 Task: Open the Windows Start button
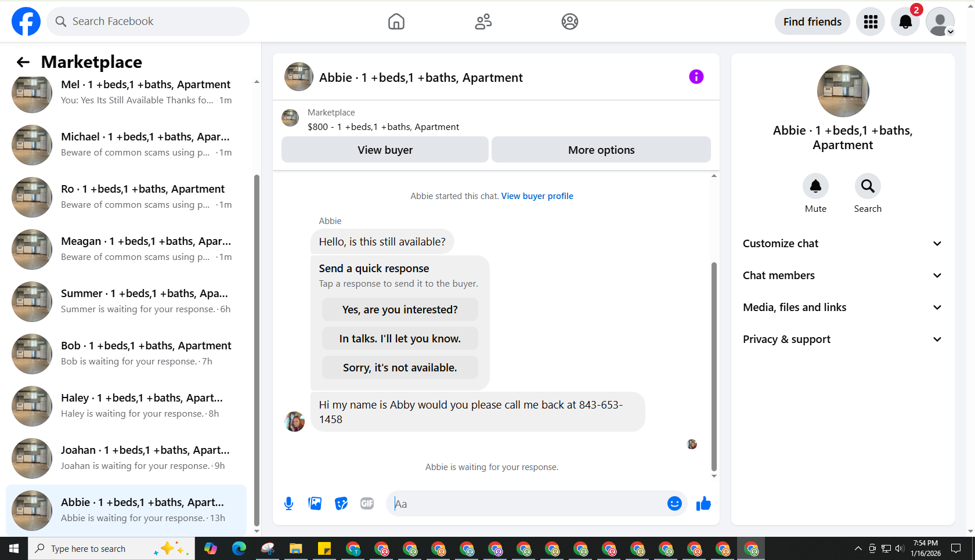14,548
